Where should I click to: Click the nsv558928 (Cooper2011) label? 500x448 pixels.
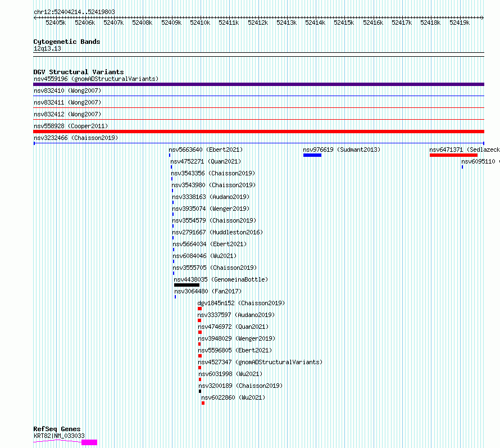71,126
